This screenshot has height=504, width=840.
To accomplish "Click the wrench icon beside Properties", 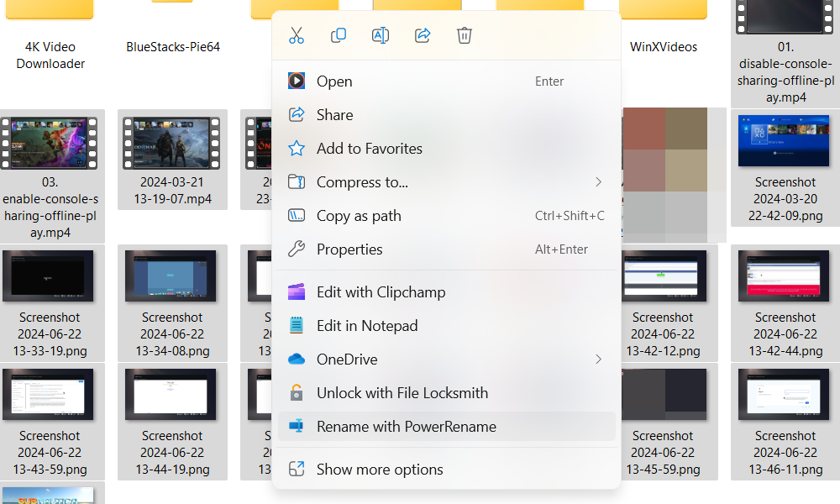I will (x=297, y=249).
